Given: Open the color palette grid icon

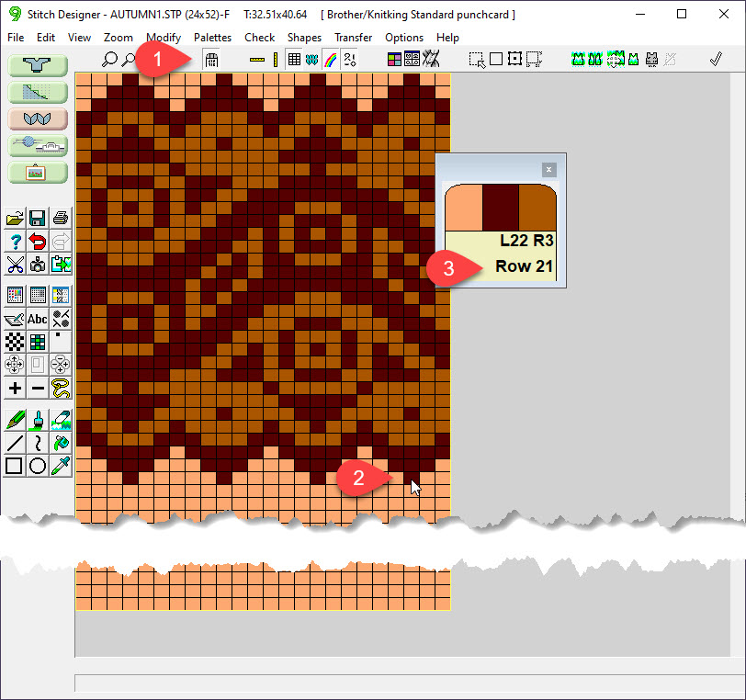Looking at the screenshot, I should (x=15, y=296).
